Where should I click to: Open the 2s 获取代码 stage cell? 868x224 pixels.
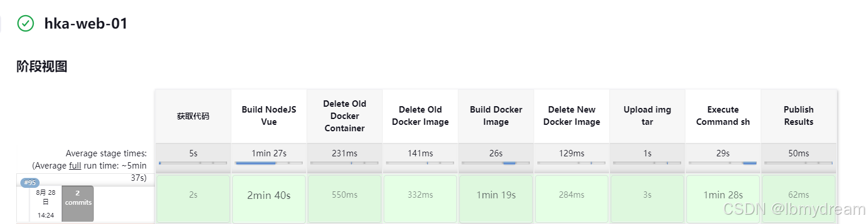(x=193, y=195)
